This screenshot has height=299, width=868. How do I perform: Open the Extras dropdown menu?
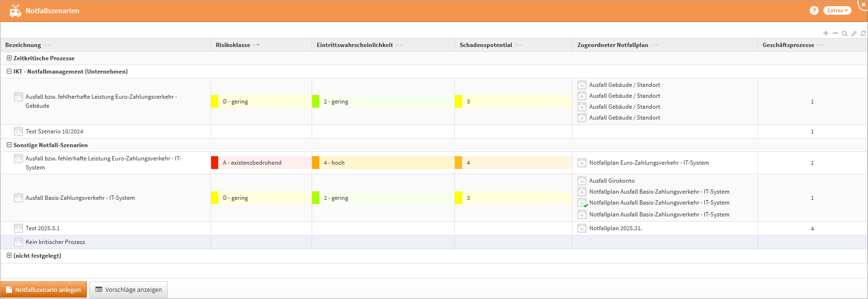tap(837, 10)
